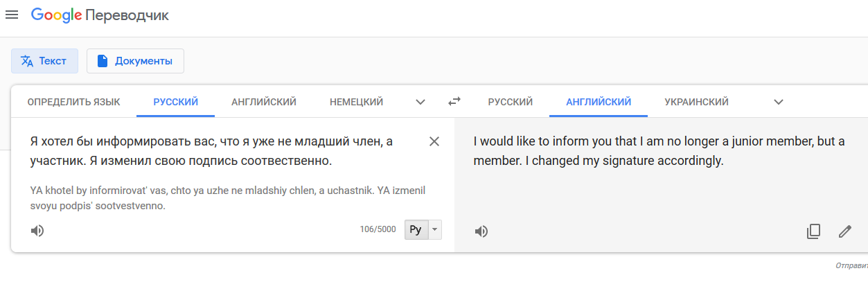
Task: Suggest an edit with pencil icon
Action: pos(844,231)
